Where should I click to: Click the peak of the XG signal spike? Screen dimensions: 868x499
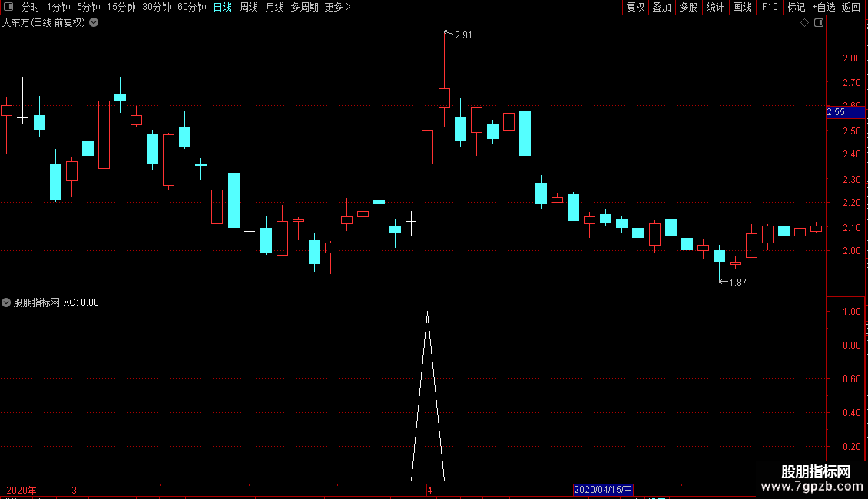click(x=427, y=312)
